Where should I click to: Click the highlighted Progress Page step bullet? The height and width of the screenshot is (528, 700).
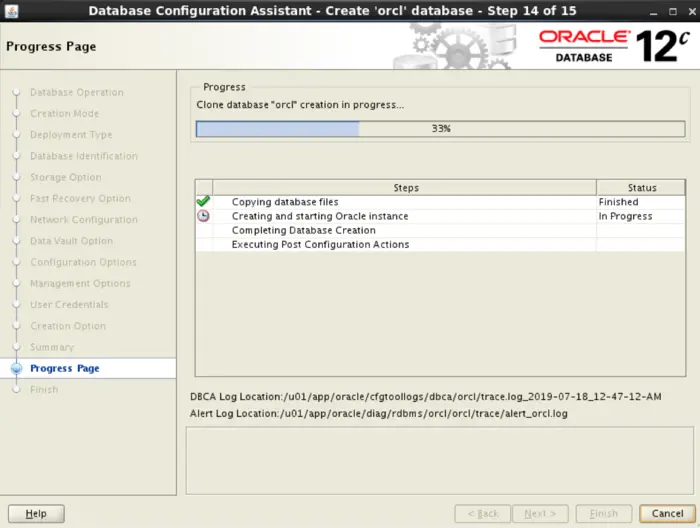tap(17, 368)
